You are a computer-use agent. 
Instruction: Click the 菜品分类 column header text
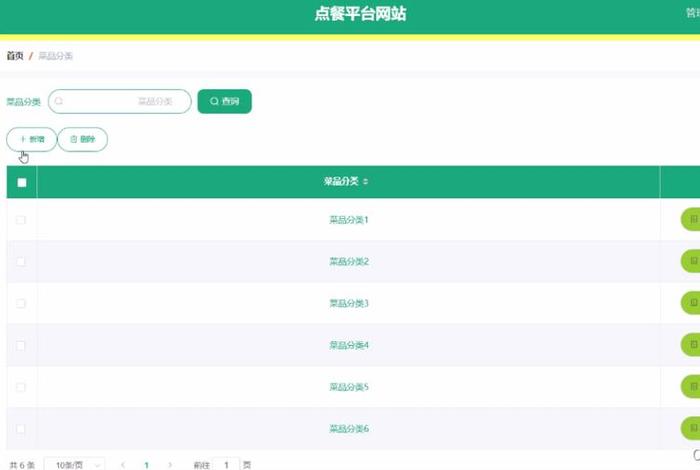[x=341, y=181]
